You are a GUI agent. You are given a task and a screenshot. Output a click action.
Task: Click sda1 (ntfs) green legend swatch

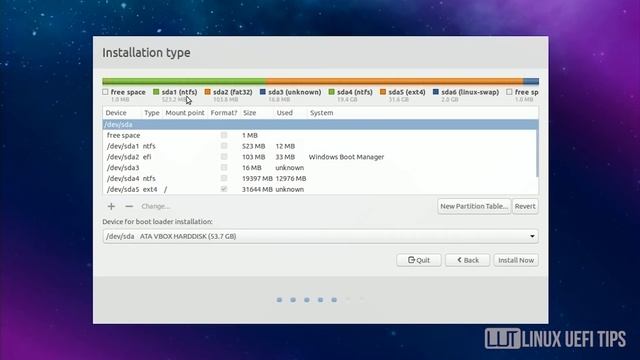pos(156,92)
